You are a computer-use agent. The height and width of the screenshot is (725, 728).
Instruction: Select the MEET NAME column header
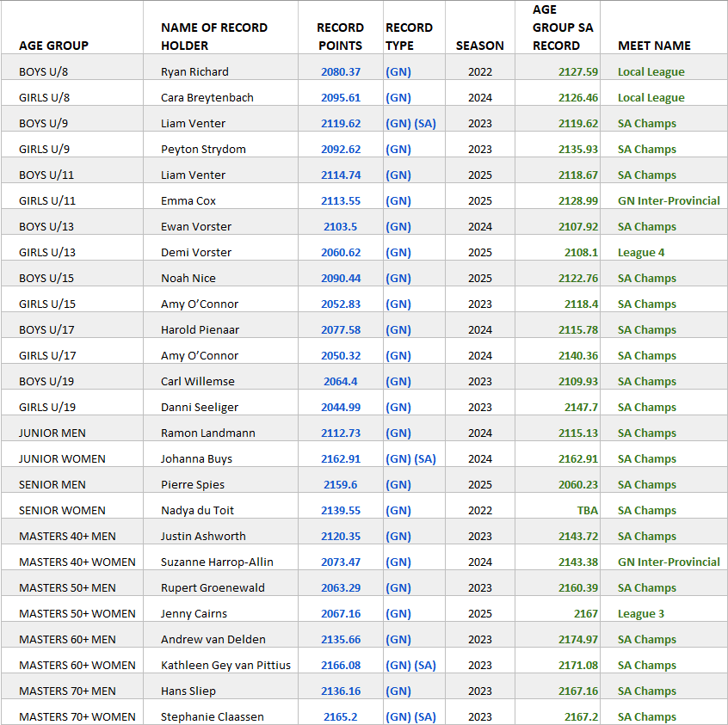[654, 46]
